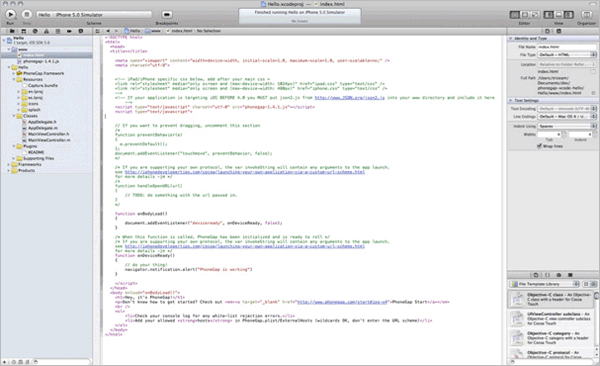Image resolution: width=600 pixels, height=366 pixels.
Task: Show the Search navigator
Action: click(x=35, y=31)
